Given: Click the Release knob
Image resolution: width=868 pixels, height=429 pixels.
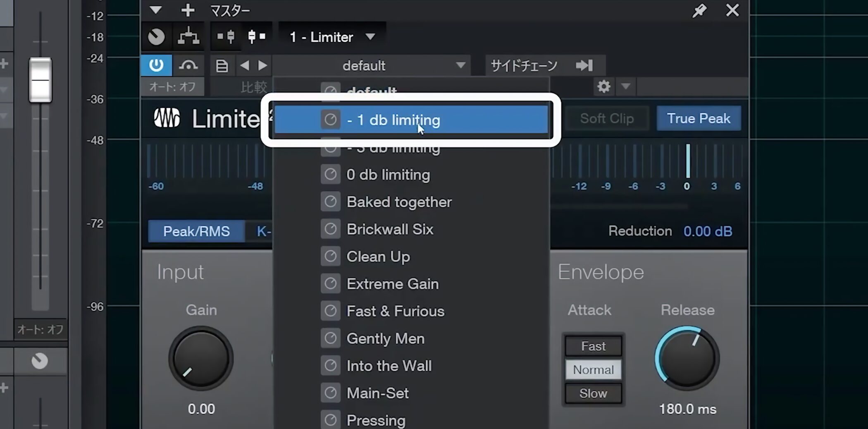Looking at the screenshot, I should click(687, 358).
